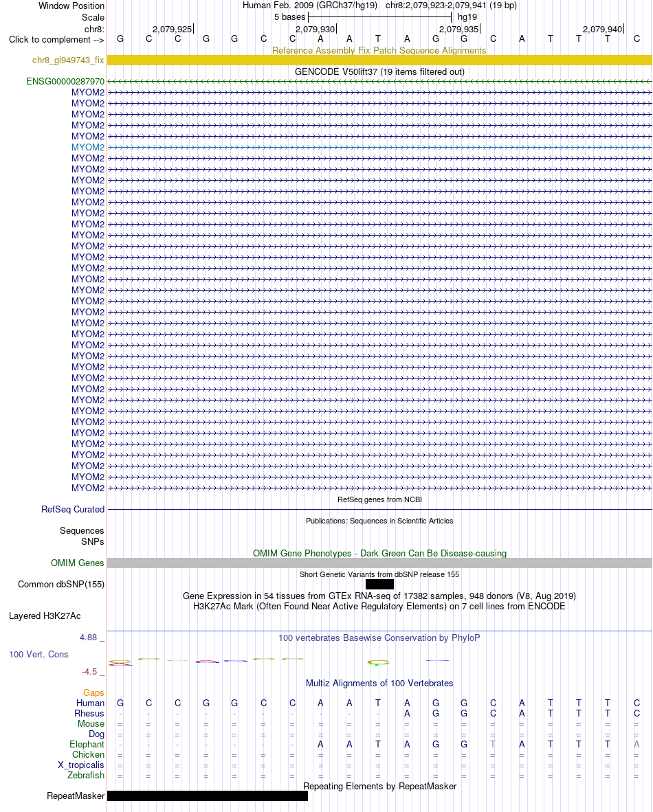The image size is (653, 812).
Task: Select the "Zebrafish" alignment row label
Action: 85,775
